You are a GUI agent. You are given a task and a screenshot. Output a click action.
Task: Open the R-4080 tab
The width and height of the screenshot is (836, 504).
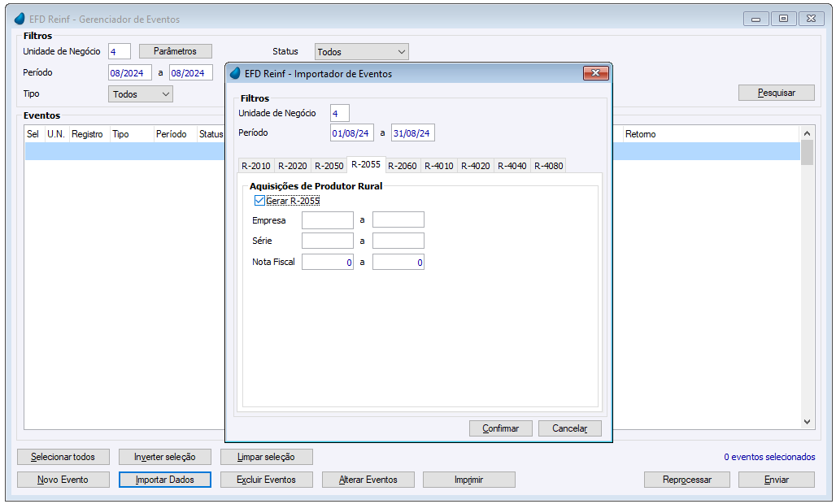(x=548, y=166)
